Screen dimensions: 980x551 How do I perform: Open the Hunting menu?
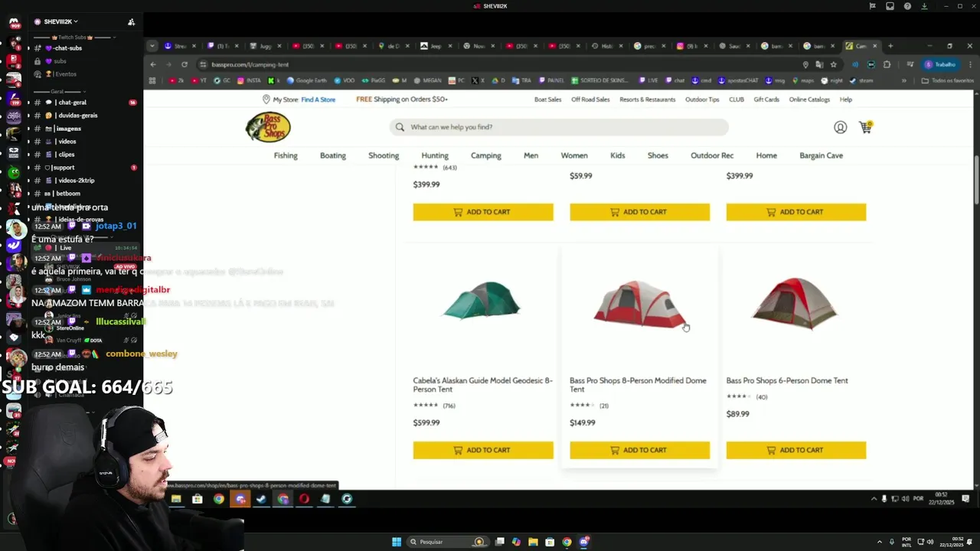click(435, 155)
